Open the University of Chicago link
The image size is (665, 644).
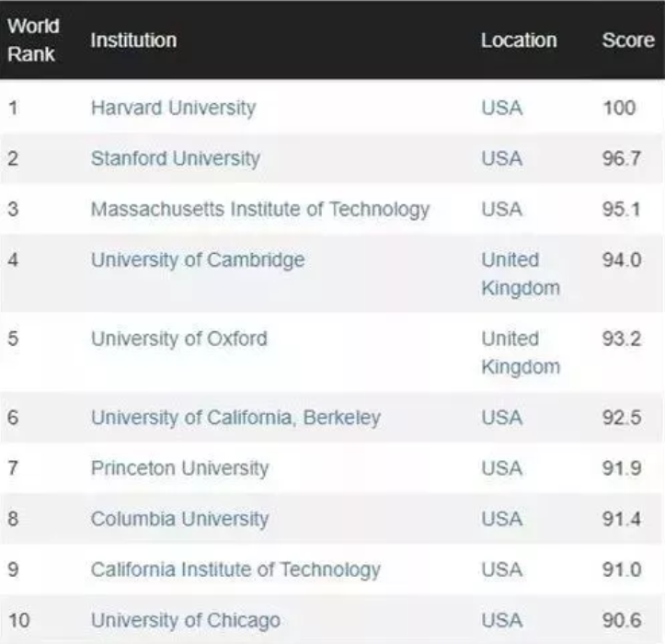click(186, 621)
